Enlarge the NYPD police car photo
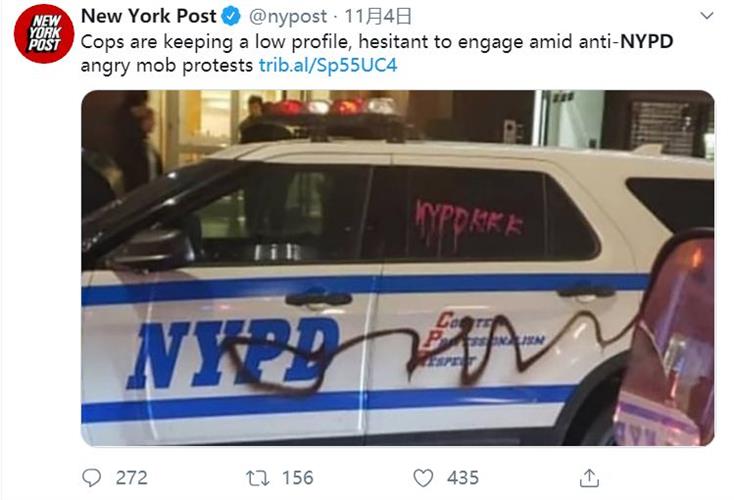 (x=397, y=268)
